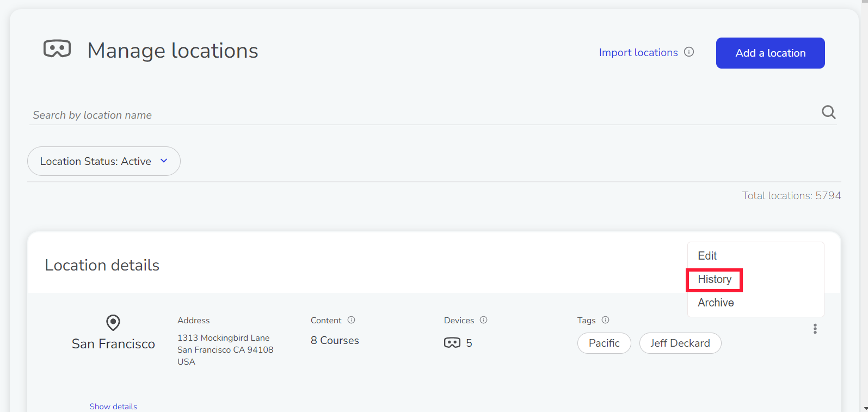Viewport: 868px width, 412px height.
Task: Select Archive from the location menu
Action: [716, 303]
